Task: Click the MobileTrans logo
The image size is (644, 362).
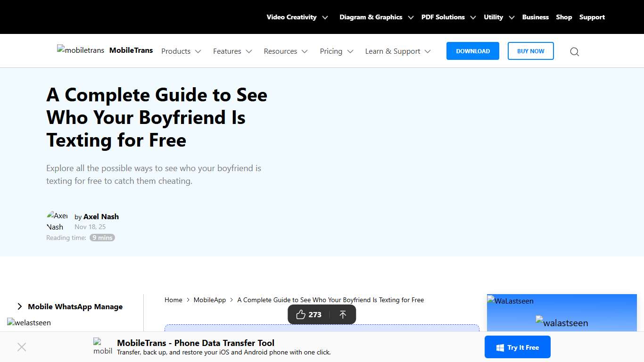Action: coord(80,50)
